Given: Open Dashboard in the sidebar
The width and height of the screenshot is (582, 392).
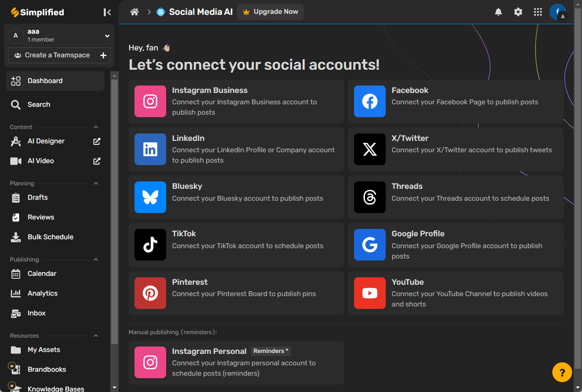Looking at the screenshot, I should click(55, 81).
